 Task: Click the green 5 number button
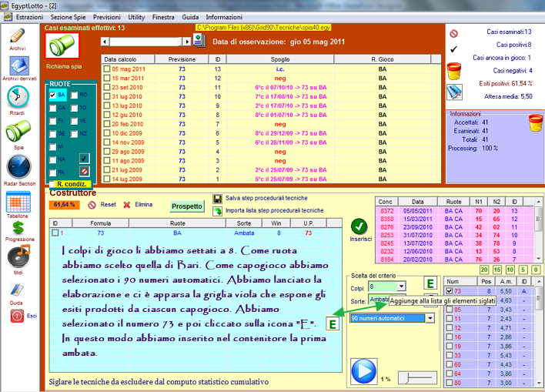tap(523, 270)
